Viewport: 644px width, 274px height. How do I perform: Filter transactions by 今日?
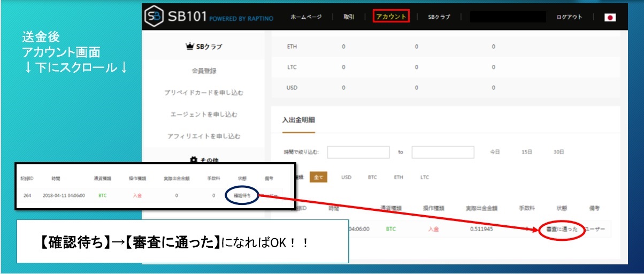pos(495,152)
